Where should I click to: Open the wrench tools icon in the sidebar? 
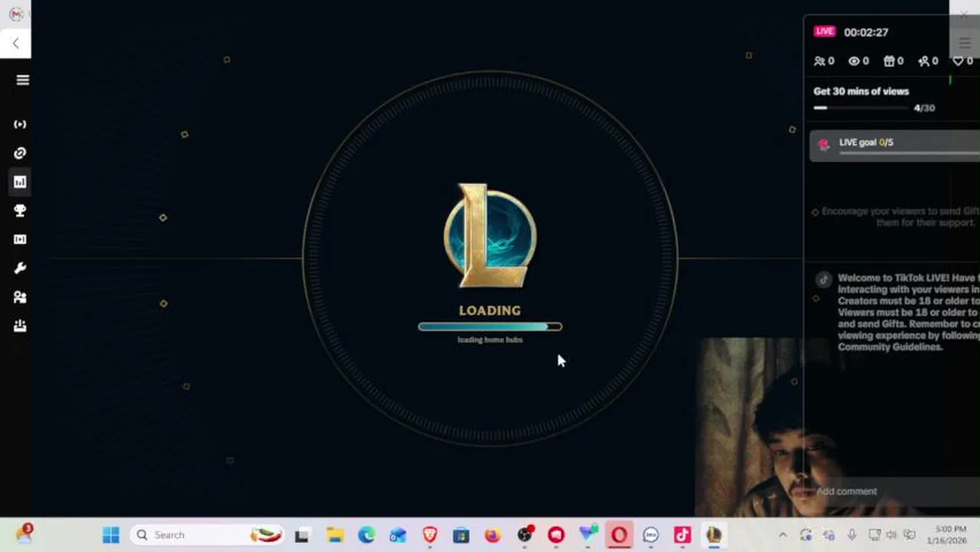tap(20, 268)
